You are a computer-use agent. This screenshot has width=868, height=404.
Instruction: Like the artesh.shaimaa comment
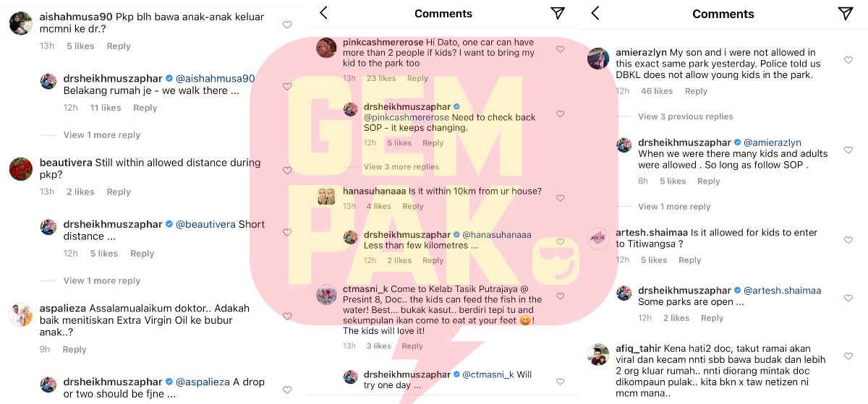(848, 240)
